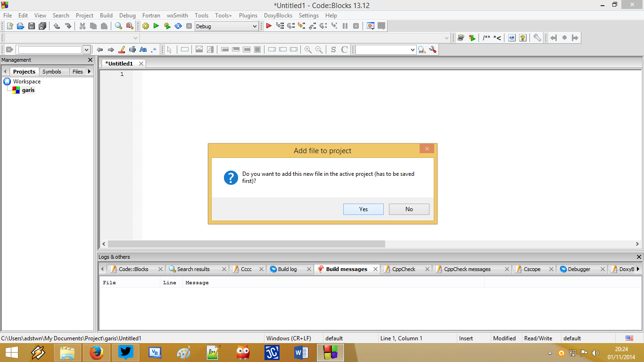644x362 pixels.
Task: Open the wxSmith menu
Action: point(177,16)
